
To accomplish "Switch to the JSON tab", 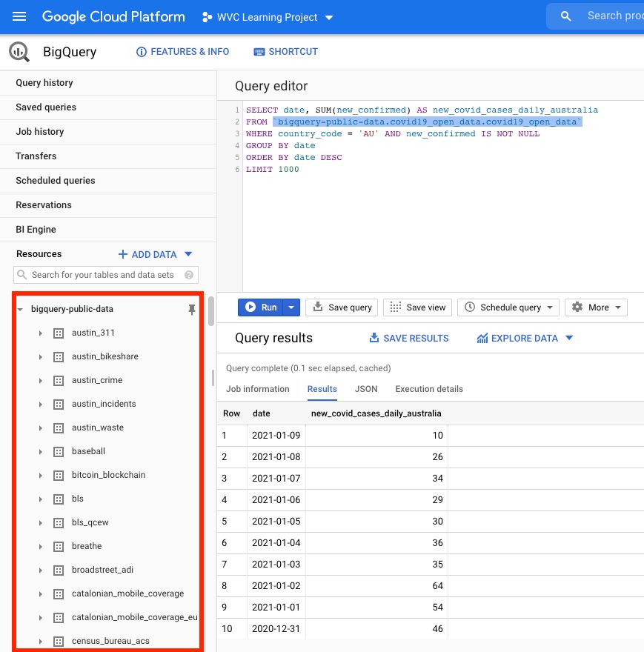I will [365, 389].
